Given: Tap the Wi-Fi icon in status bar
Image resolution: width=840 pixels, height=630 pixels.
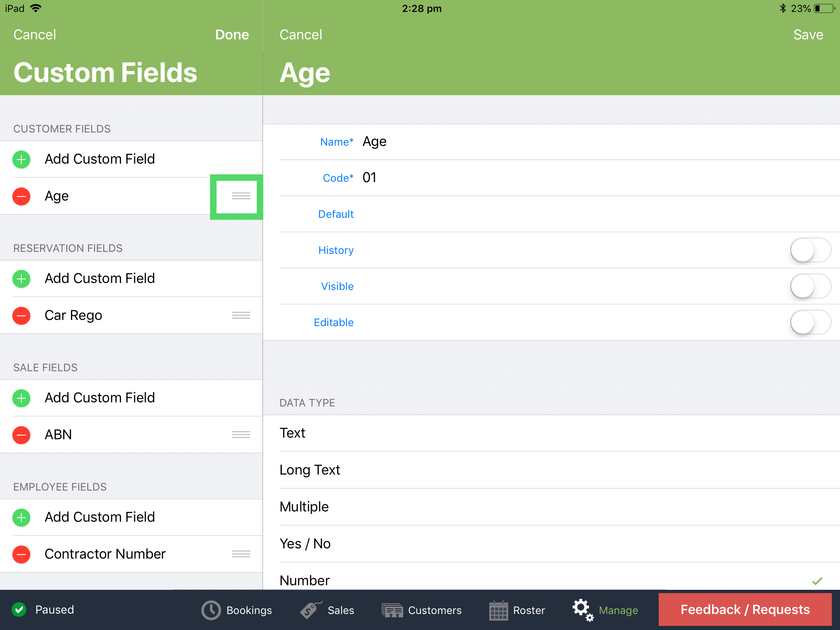Looking at the screenshot, I should coord(36,8).
